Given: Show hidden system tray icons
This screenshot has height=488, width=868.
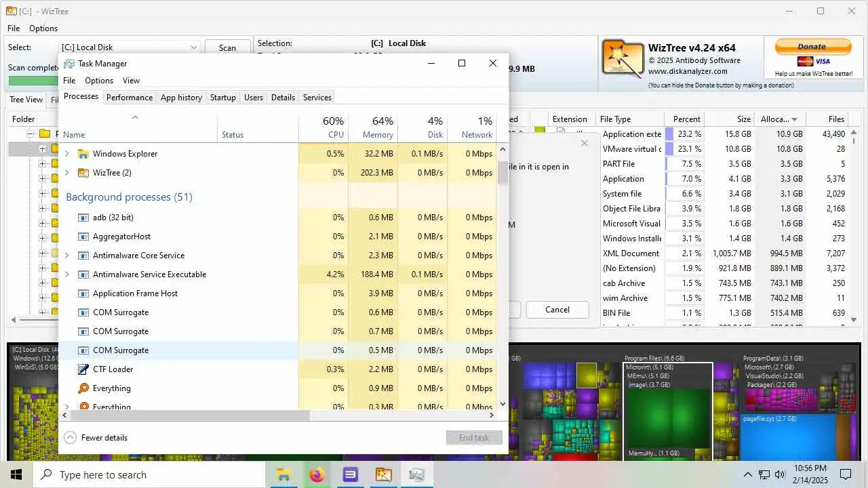Looking at the screenshot, I should click(x=748, y=474).
